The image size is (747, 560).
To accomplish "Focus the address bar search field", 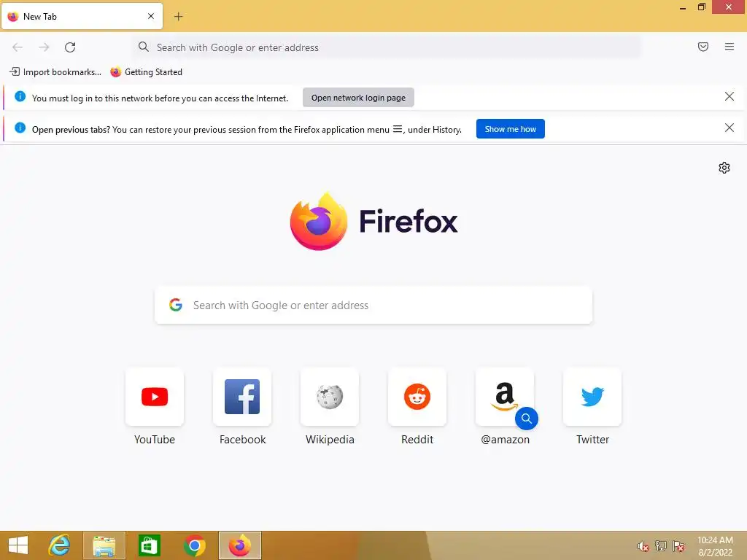I will [x=387, y=47].
